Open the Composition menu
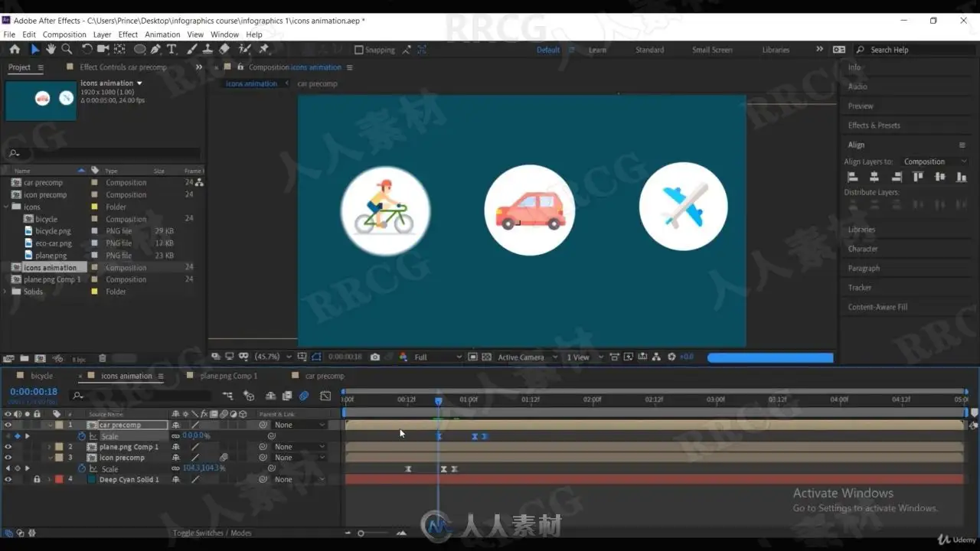The image size is (980, 551). [x=64, y=34]
